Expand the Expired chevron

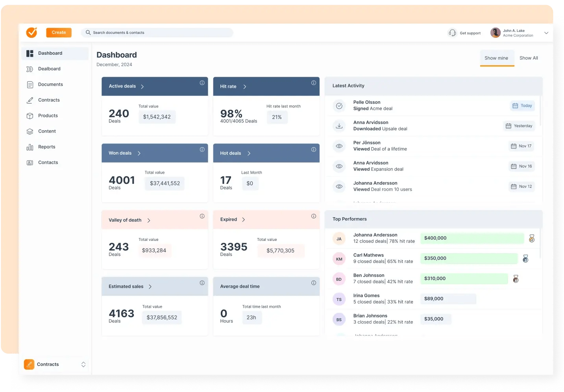pos(243,220)
